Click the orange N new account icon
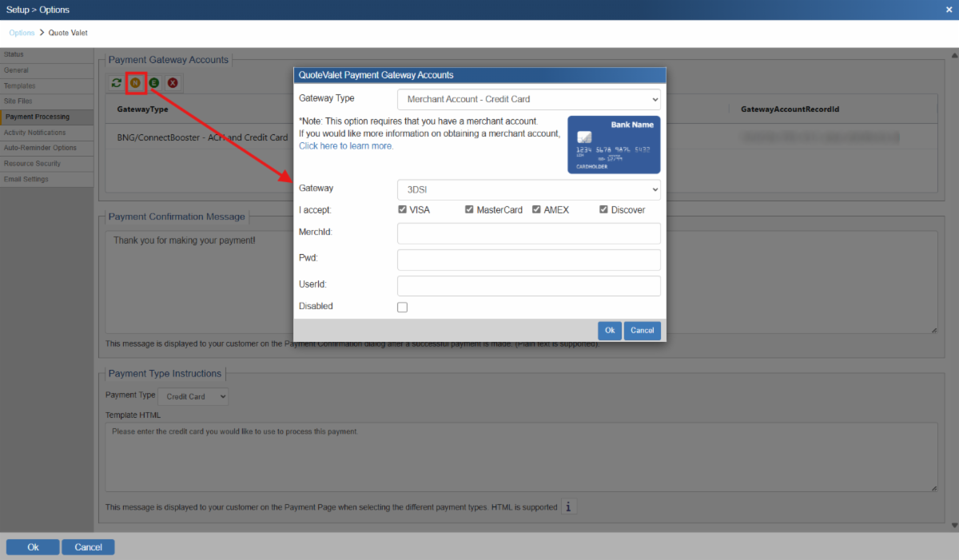959x560 pixels. pyautogui.click(x=135, y=82)
